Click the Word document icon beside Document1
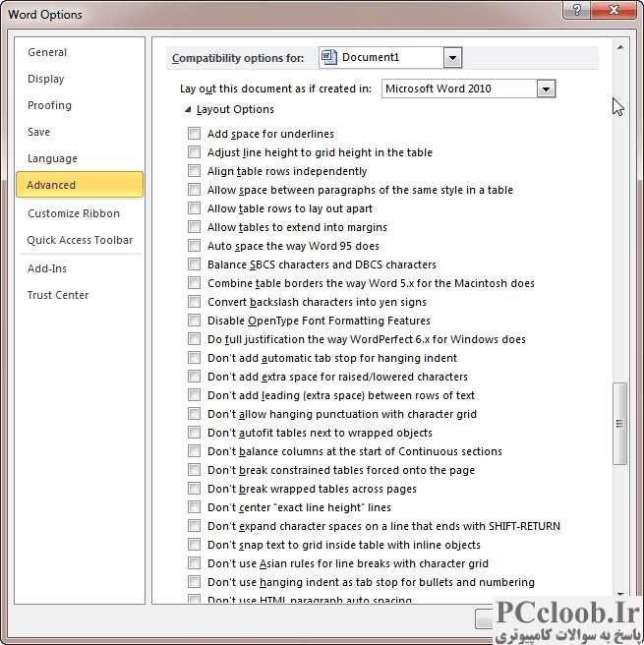 (329, 58)
